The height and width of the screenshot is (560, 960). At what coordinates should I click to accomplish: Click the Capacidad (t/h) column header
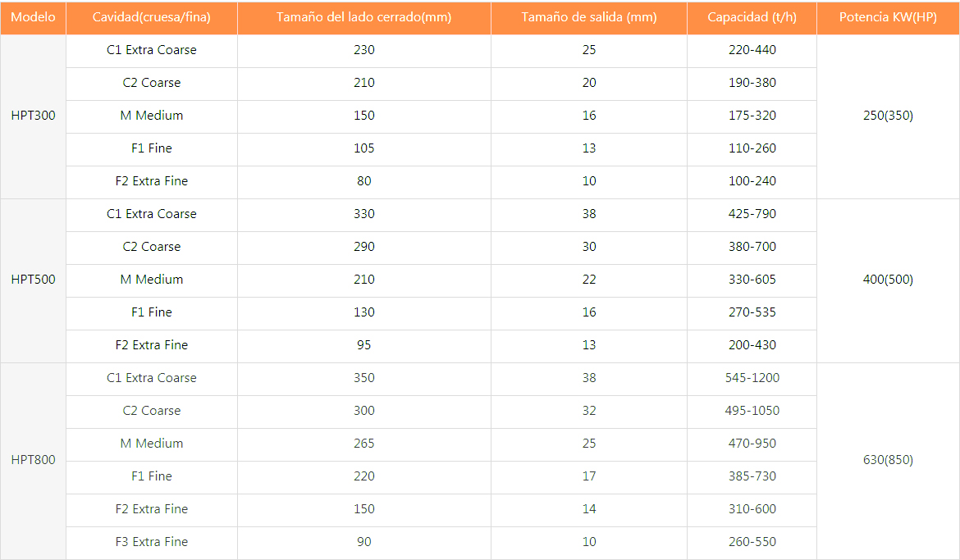coord(752,17)
